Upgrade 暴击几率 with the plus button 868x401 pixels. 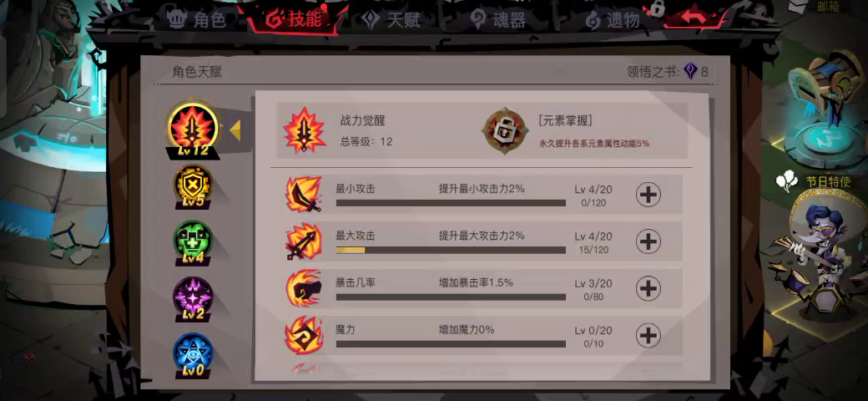[x=648, y=288]
